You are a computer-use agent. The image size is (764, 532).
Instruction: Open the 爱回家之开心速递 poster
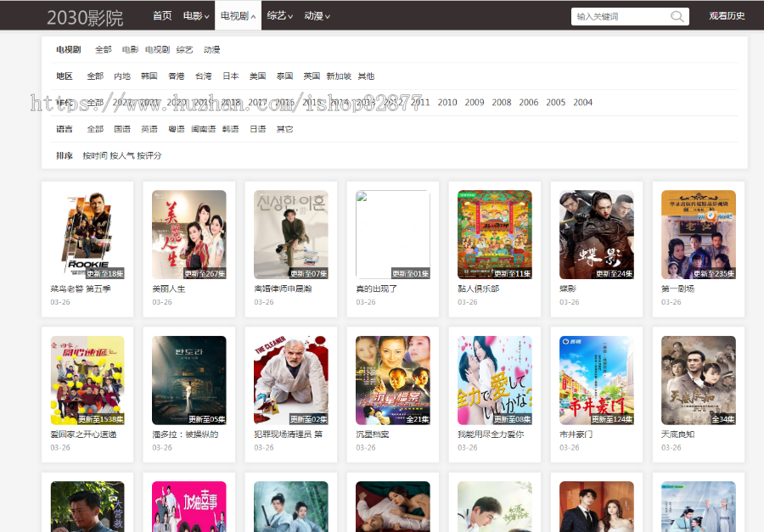pyautogui.click(x=87, y=380)
